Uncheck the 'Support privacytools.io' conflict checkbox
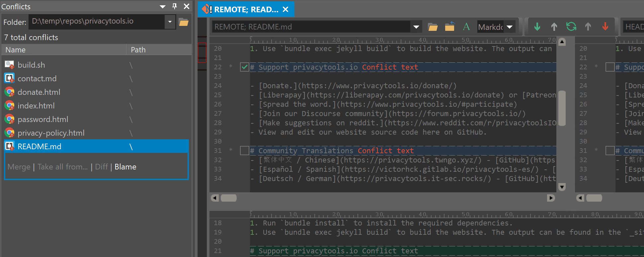 click(x=244, y=67)
